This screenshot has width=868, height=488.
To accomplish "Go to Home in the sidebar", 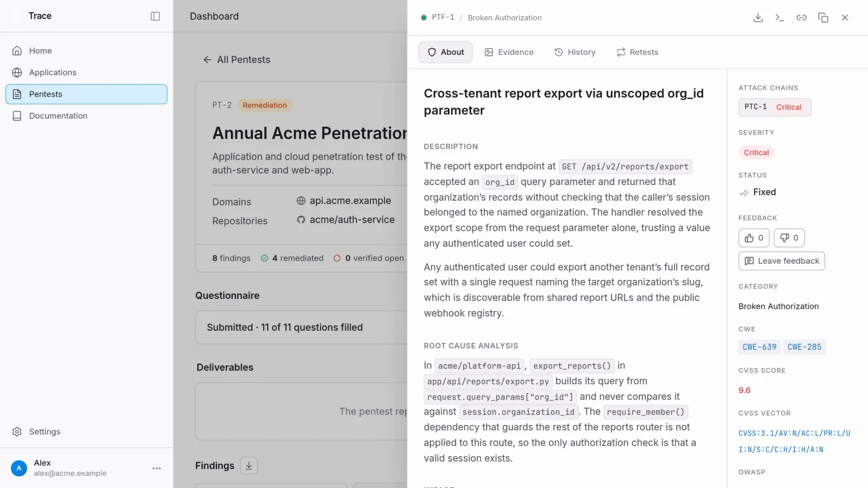I will pyautogui.click(x=86, y=51).
